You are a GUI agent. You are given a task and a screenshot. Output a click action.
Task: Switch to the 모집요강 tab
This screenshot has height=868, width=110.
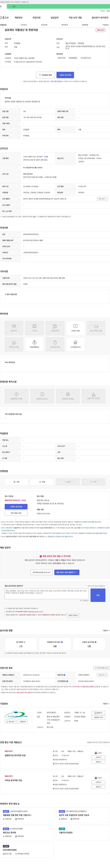pyautogui.click(x=3, y=25)
